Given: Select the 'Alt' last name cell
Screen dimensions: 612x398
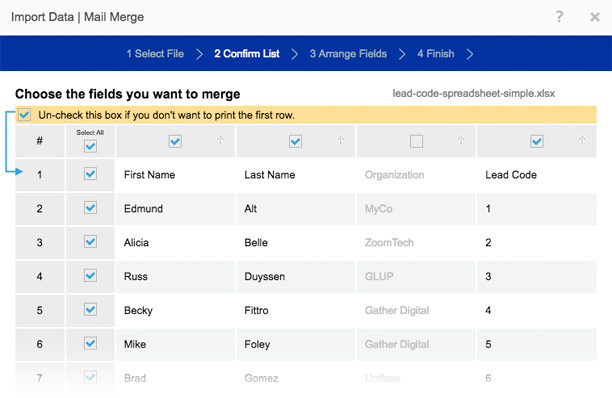Looking at the screenshot, I should coord(296,209).
